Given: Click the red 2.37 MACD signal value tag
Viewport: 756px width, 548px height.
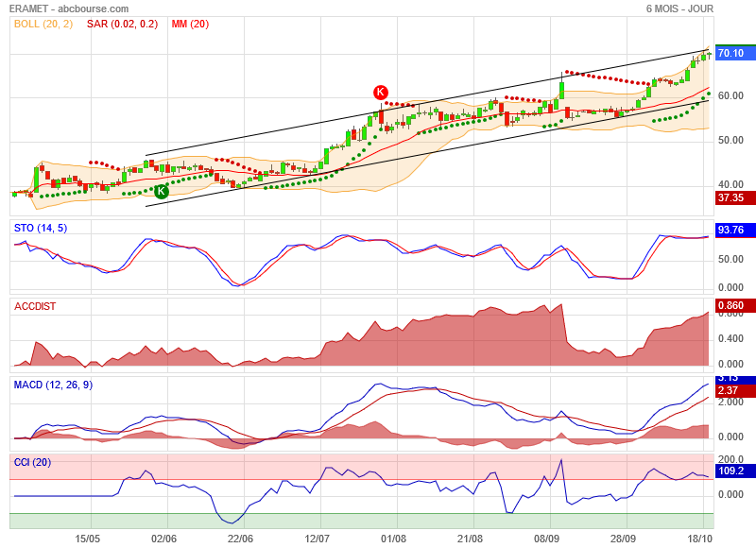Looking at the screenshot, I should pos(735,390).
